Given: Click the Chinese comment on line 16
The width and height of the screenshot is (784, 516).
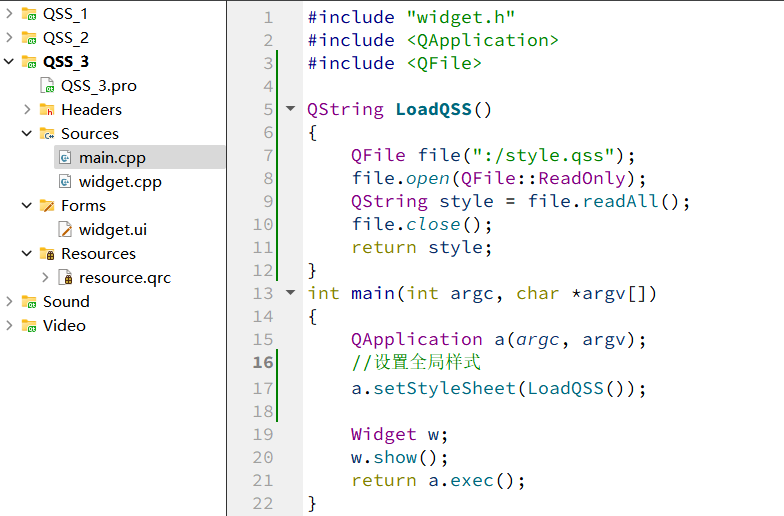Looking at the screenshot, I should tap(416, 362).
